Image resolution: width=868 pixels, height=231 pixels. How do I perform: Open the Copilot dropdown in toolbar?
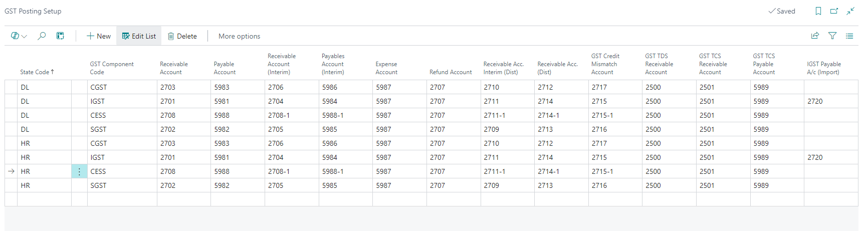[19, 36]
